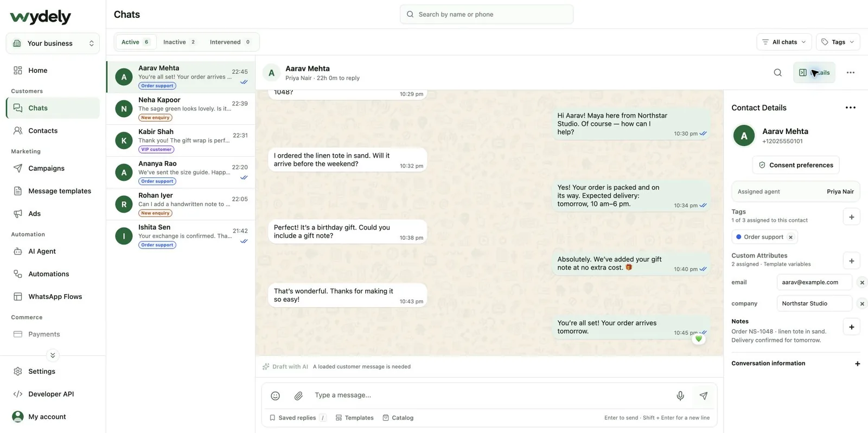
Task: Open Payments section
Action: 53,334
